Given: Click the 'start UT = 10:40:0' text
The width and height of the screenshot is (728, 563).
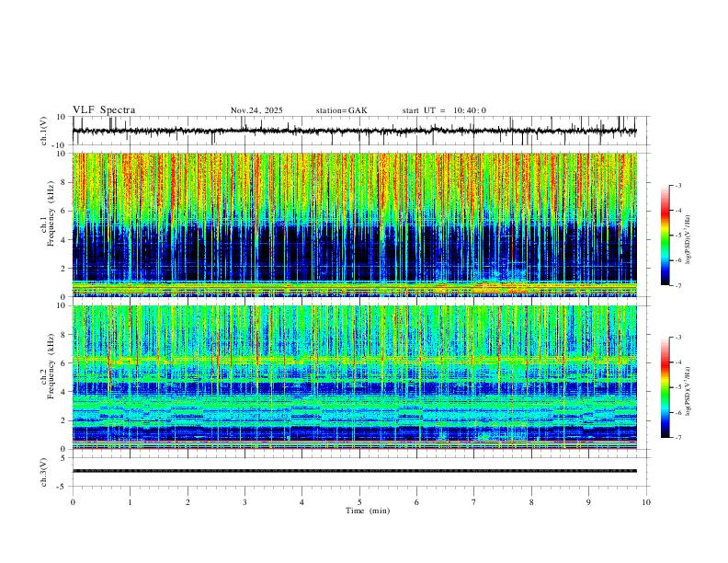Looking at the screenshot, I should coord(444,110).
